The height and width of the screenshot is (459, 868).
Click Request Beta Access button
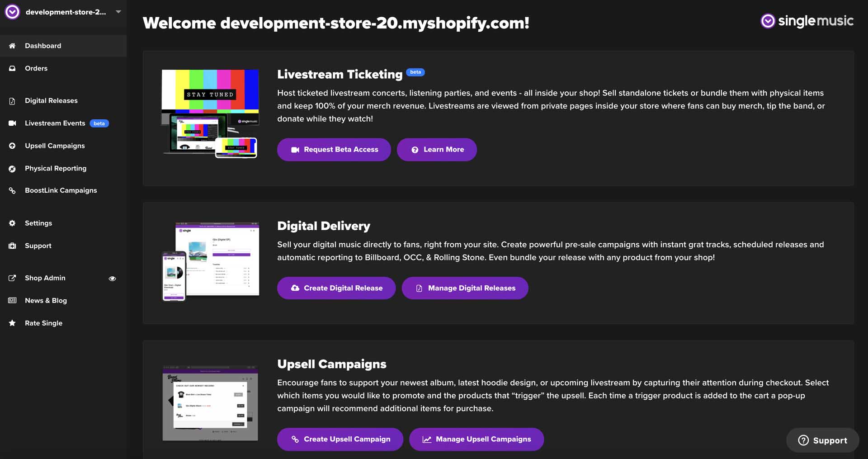tap(334, 150)
